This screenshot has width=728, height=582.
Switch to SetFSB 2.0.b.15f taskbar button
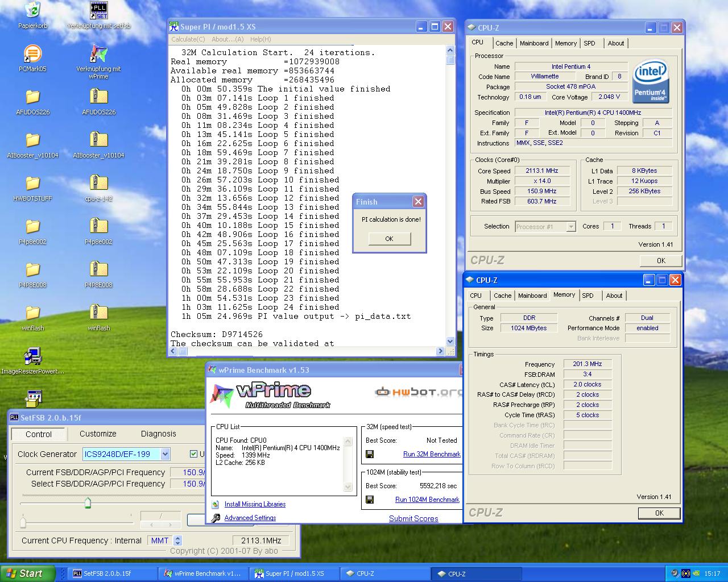[x=113, y=573]
